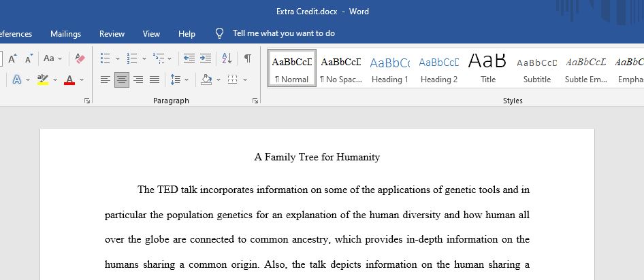Apply the Normal style
This screenshot has width=644, height=280.
point(292,68)
